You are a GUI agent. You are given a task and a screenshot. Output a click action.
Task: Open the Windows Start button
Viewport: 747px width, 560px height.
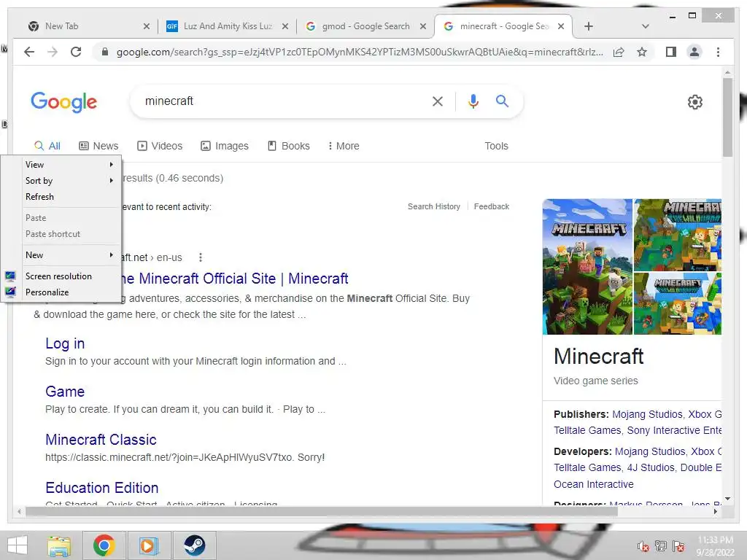click(x=18, y=545)
